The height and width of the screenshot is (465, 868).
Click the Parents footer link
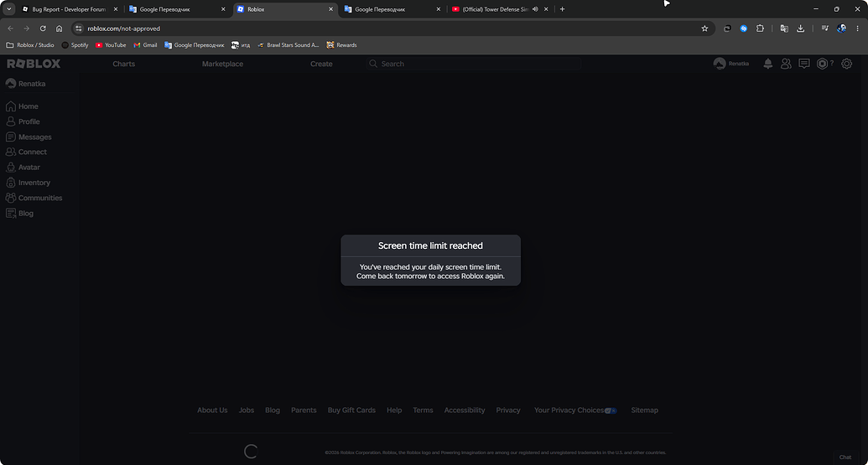tap(304, 411)
